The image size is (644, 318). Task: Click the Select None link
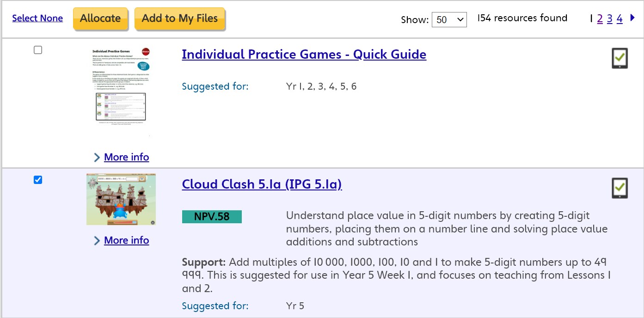coord(37,18)
